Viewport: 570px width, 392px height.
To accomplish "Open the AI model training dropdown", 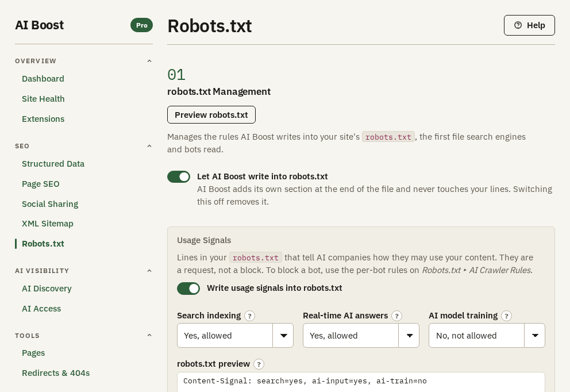I will (x=486, y=335).
